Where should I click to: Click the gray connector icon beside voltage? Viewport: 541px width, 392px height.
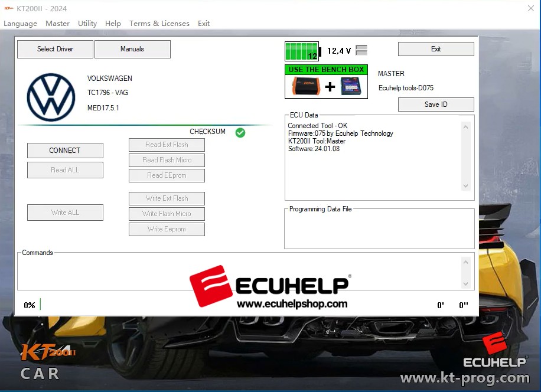pyautogui.click(x=361, y=50)
